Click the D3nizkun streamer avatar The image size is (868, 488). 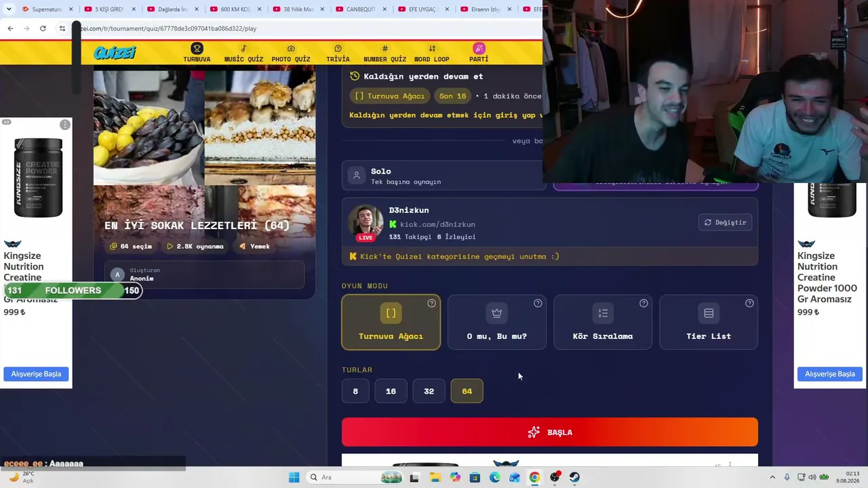point(366,222)
